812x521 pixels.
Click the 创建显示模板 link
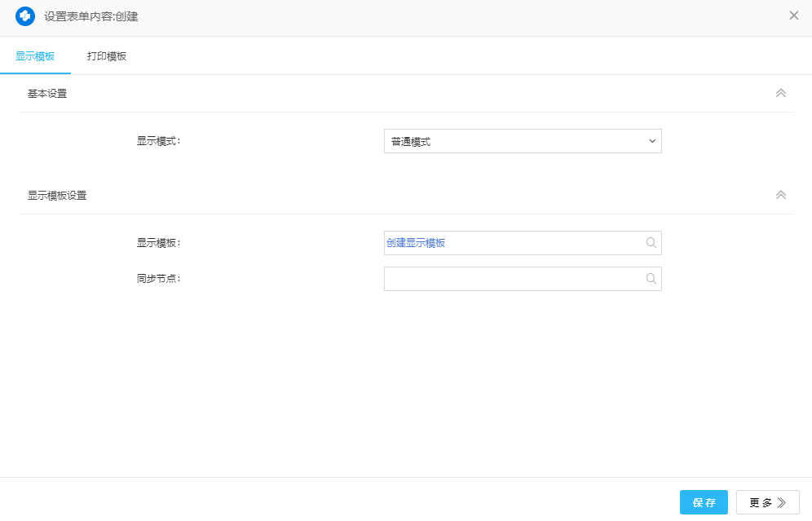(416, 243)
